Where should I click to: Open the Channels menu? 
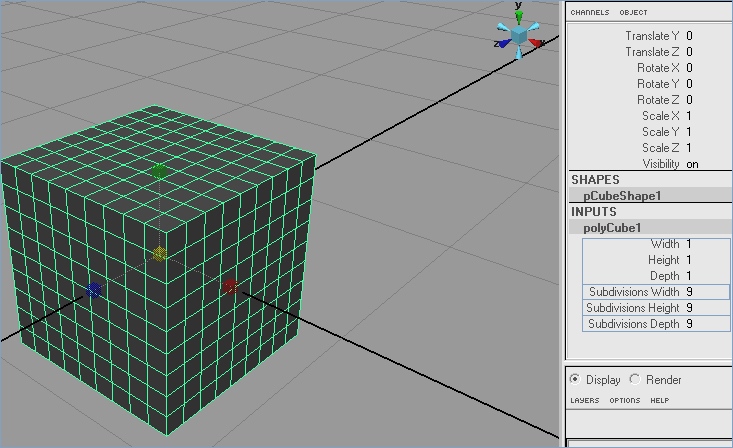tap(589, 13)
